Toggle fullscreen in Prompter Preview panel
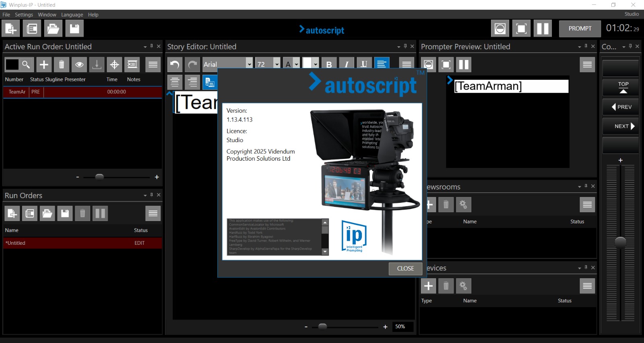644x343 pixels. [x=446, y=64]
